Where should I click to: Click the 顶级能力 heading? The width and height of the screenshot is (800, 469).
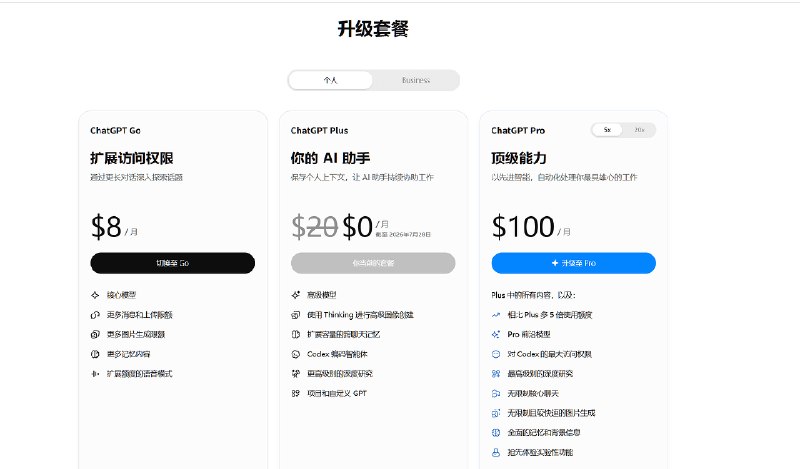[519, 158]
